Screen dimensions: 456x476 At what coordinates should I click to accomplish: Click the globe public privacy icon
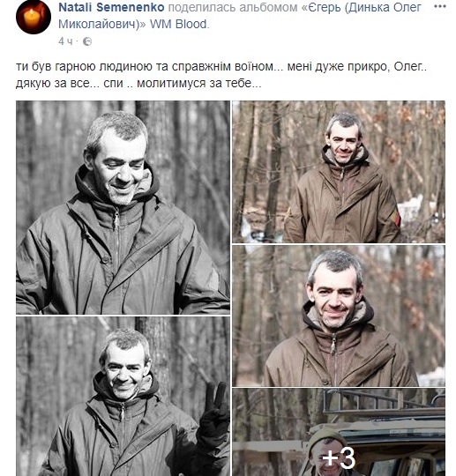tap(87, 41)
